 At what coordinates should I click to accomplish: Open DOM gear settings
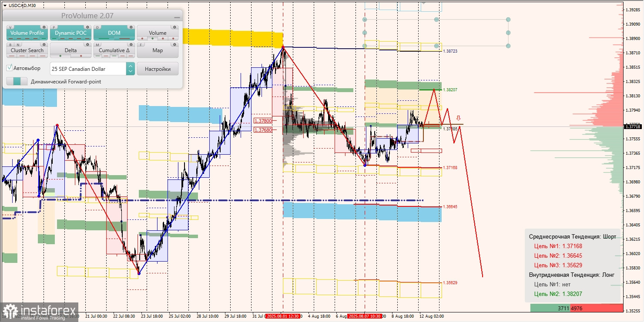(x=131, y=27)
